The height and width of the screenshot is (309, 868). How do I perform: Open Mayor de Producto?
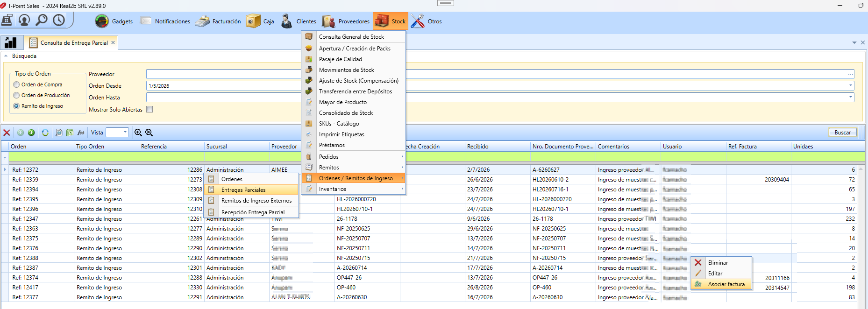(354, 102)
